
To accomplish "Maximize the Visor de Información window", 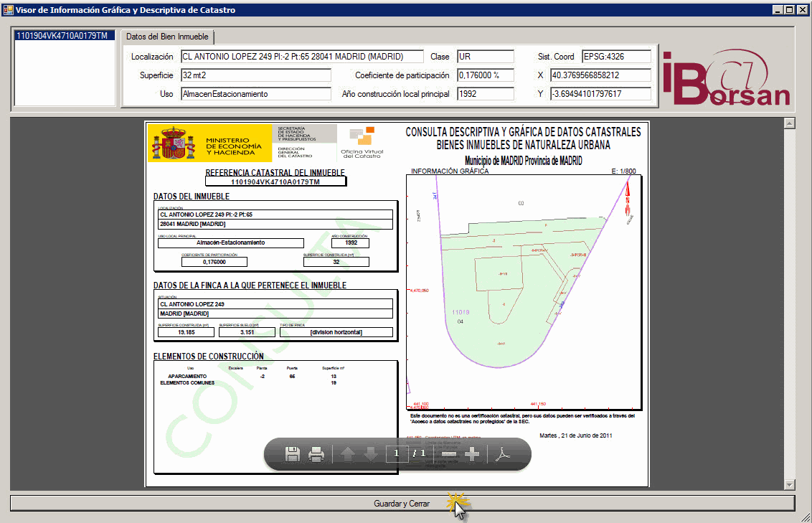I will (x=789, y=10).
